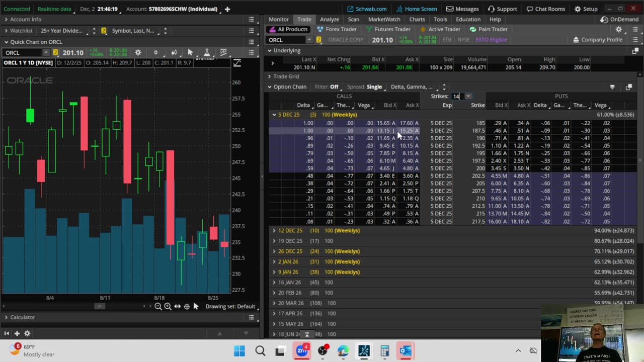Collapse the 5 DEC 25 expiration row
Viewport: 644px width, 362px height.
click(274, 115)
